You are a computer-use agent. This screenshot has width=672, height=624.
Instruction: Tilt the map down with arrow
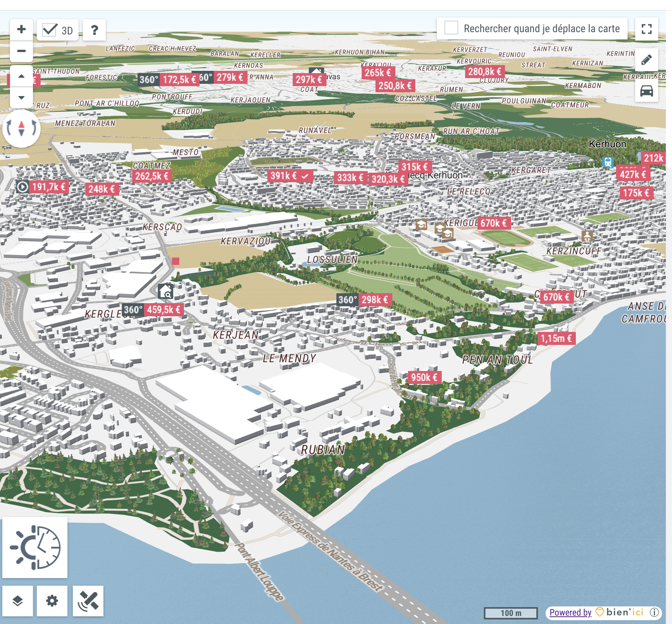pos(21,97)
